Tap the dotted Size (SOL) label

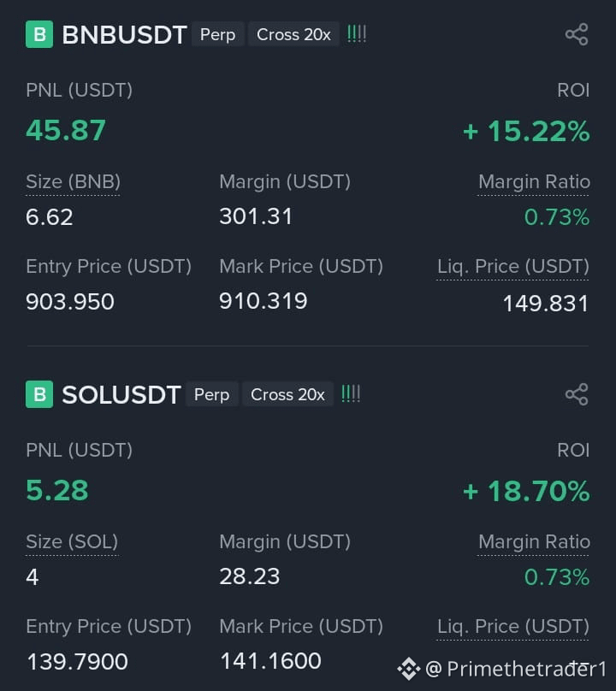[x=72, y=542]
